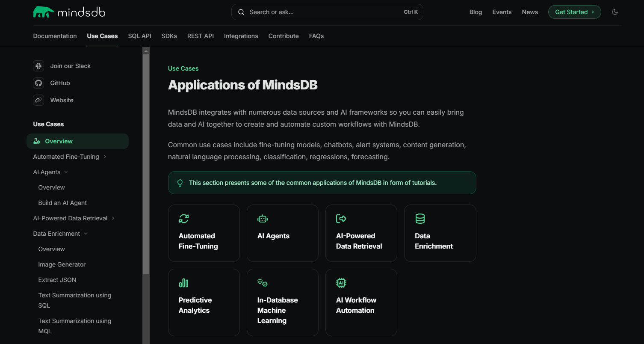Click the search magnifier icon
The image size is (644, 344).
(241, 12)
